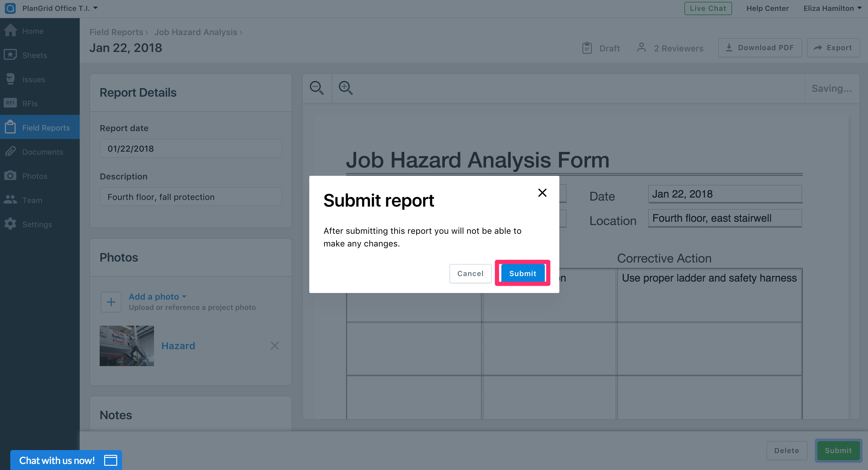The width and height of the screenshot is (868, 470).
Task: Go to Field Reports breadcrumb
Action: 116,32
